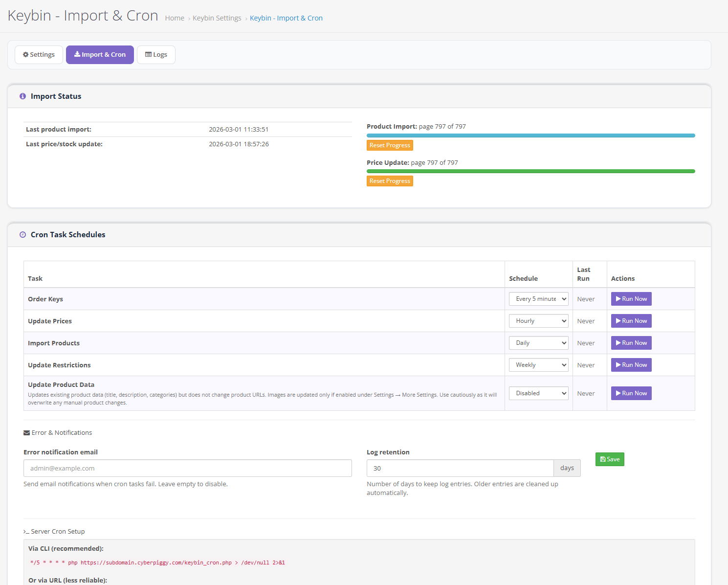
Task: Open the Order Keys schedule dropdown
Action: point(538,299)
